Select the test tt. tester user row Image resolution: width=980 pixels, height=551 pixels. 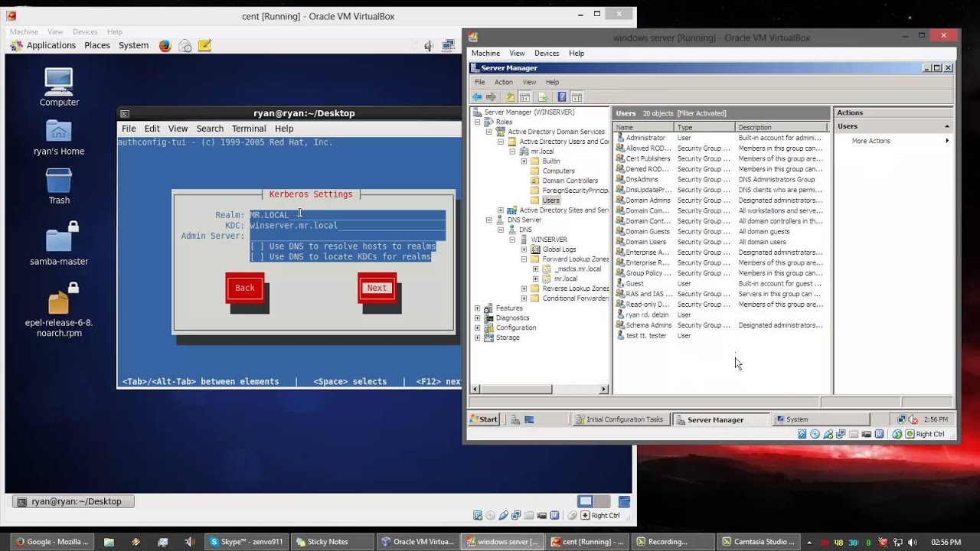click(720, 336)
